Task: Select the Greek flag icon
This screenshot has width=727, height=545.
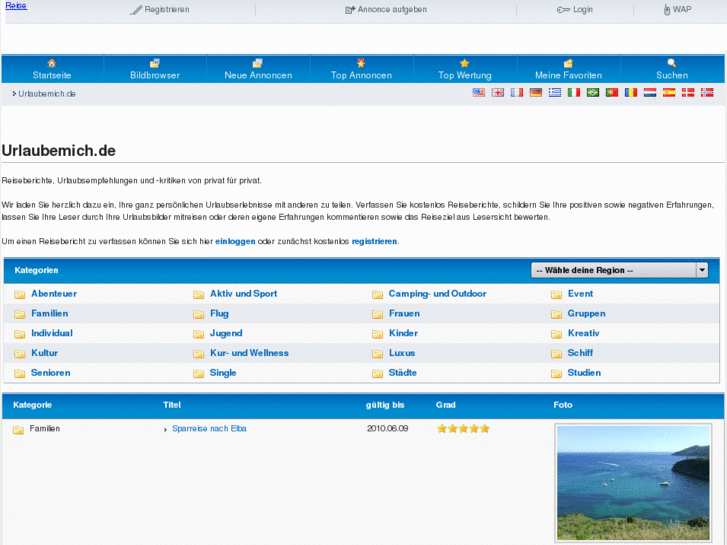Action: (x=555, y=93)
